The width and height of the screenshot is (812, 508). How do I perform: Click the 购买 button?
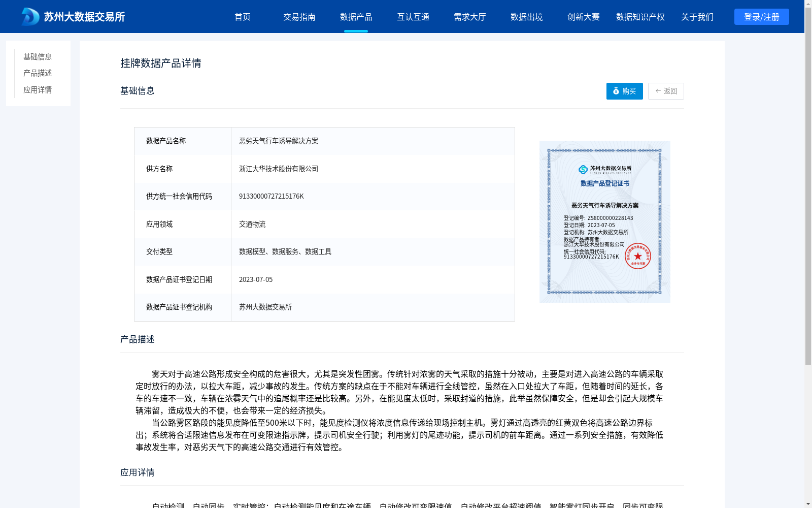(625, 91)
